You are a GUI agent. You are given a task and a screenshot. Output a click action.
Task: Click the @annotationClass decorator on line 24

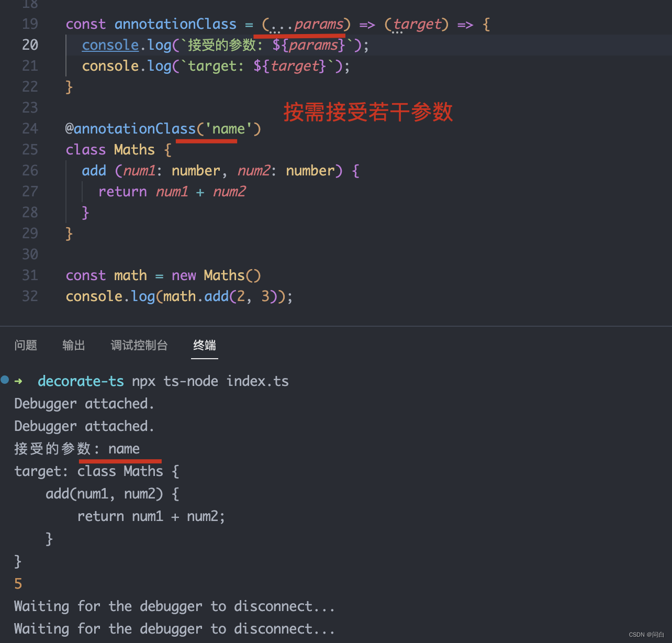coord(130,129)
